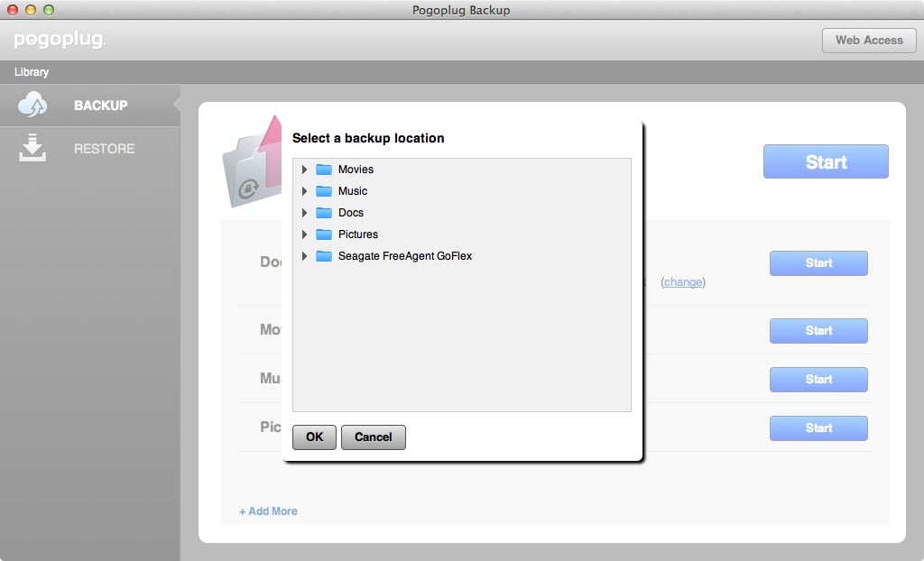Open the BACKUP section
This screenshot has height=561, width=924.
[x=90, y=105]
